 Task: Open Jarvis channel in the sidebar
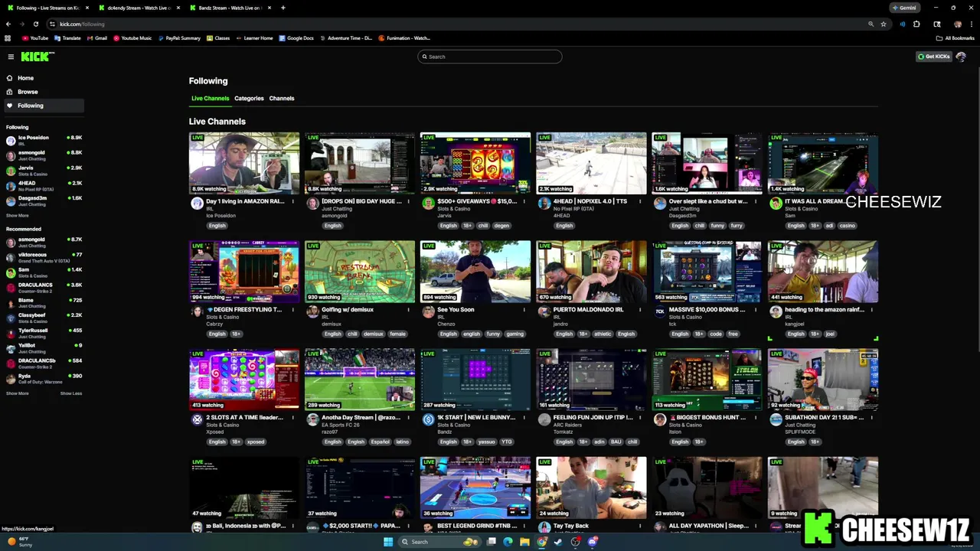point(44,171)
